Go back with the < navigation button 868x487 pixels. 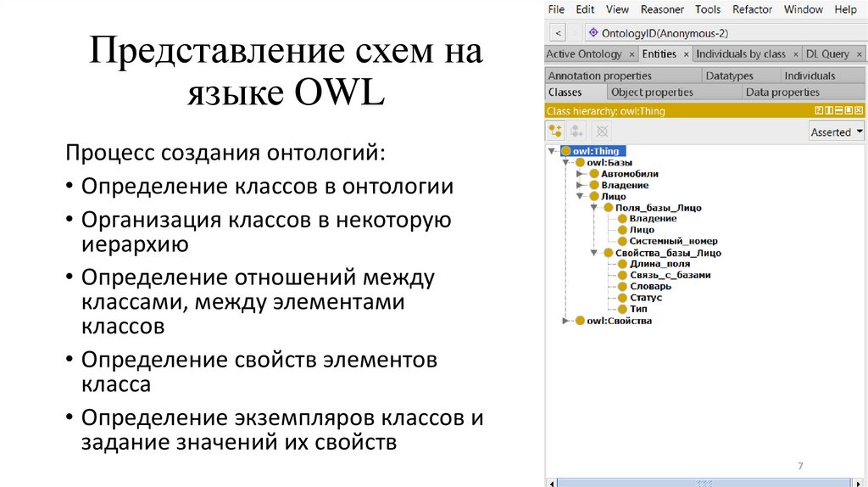pyautogui.click(x=558, y=33)
